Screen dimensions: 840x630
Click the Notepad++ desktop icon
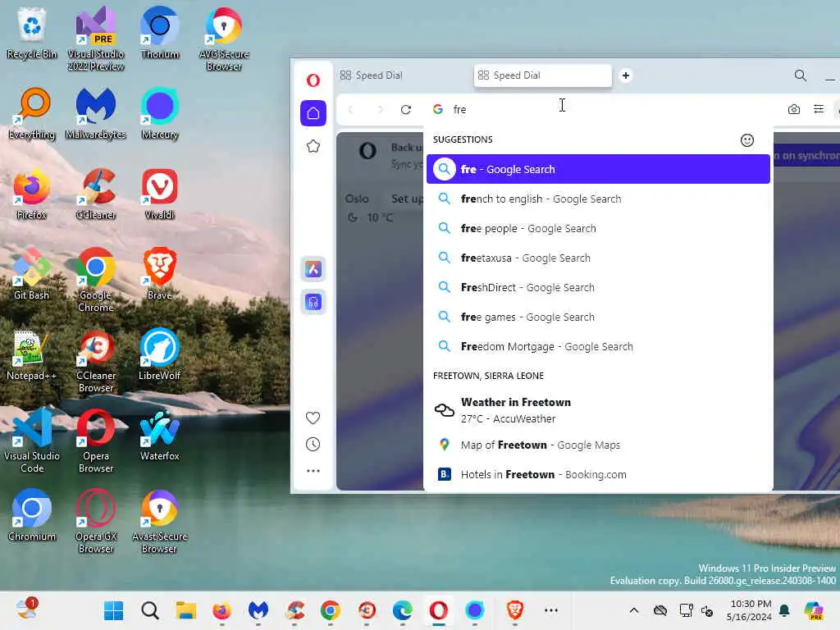click(x=32, y=354)
